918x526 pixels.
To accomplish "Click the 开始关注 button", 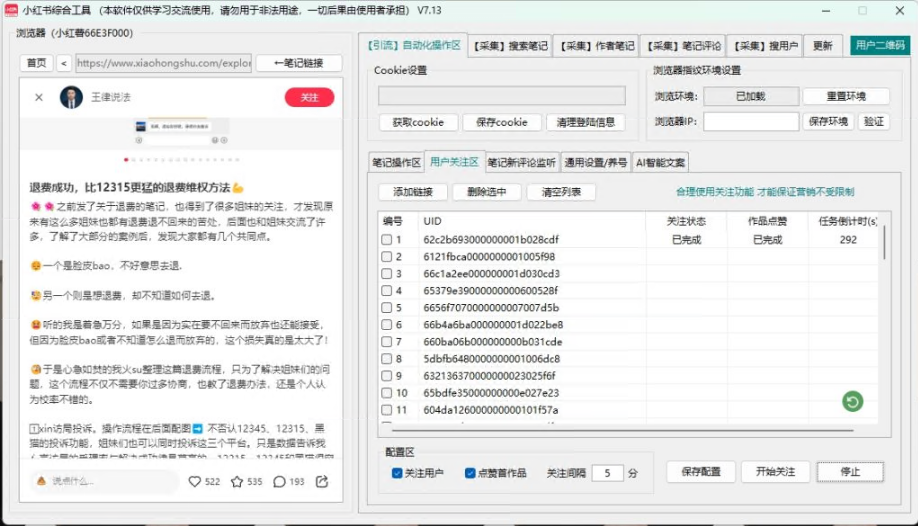I will coord(775,472).
